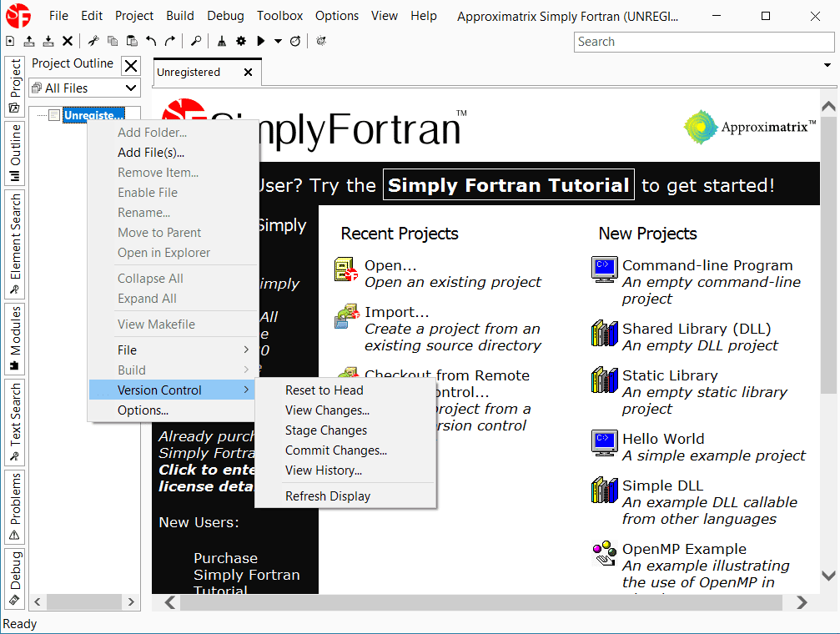Select Reset to Head
840x634 pixels.
click(345, 390)
